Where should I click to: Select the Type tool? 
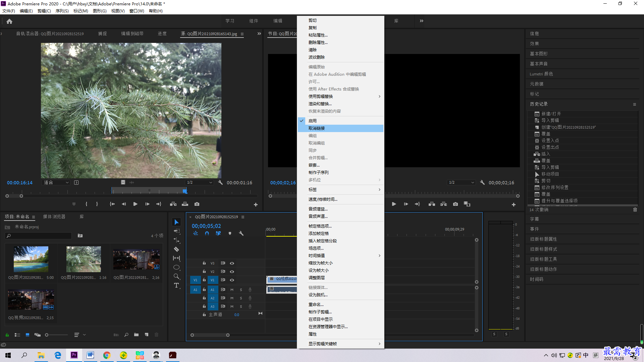(x=176, y=285)
